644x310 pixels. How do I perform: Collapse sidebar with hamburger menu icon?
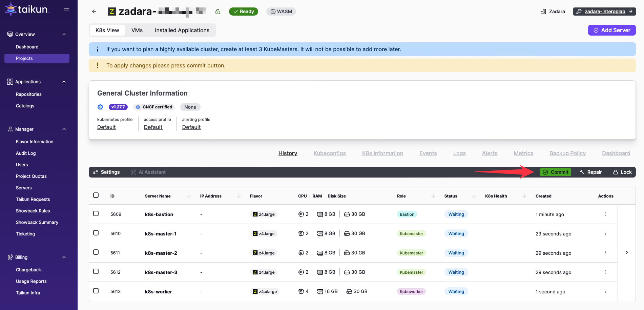pos(67,9)
